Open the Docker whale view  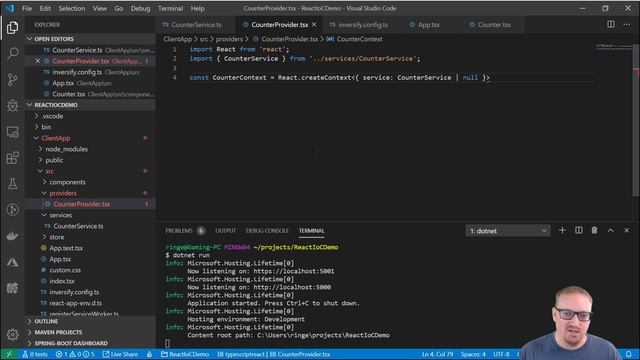click(x=12, y=236)
